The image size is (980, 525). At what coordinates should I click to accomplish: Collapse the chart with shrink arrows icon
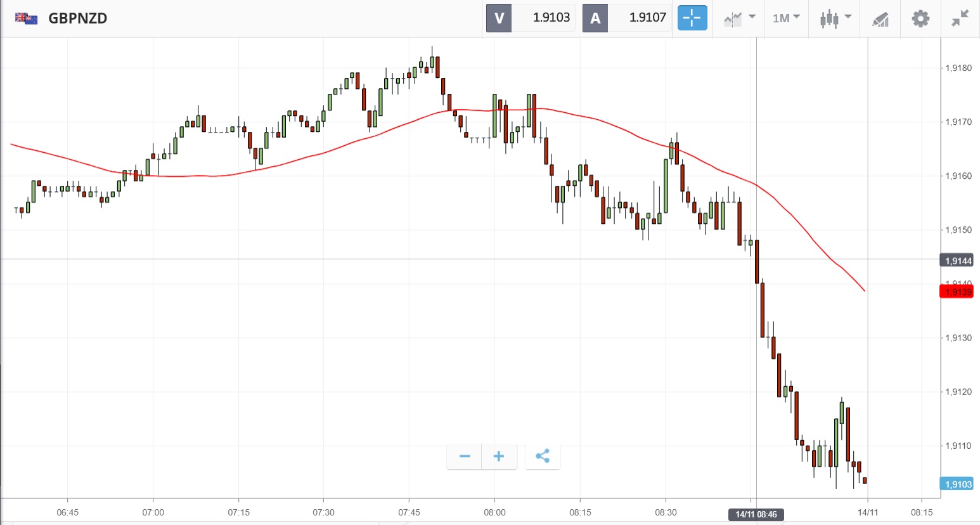click(960, 18)
